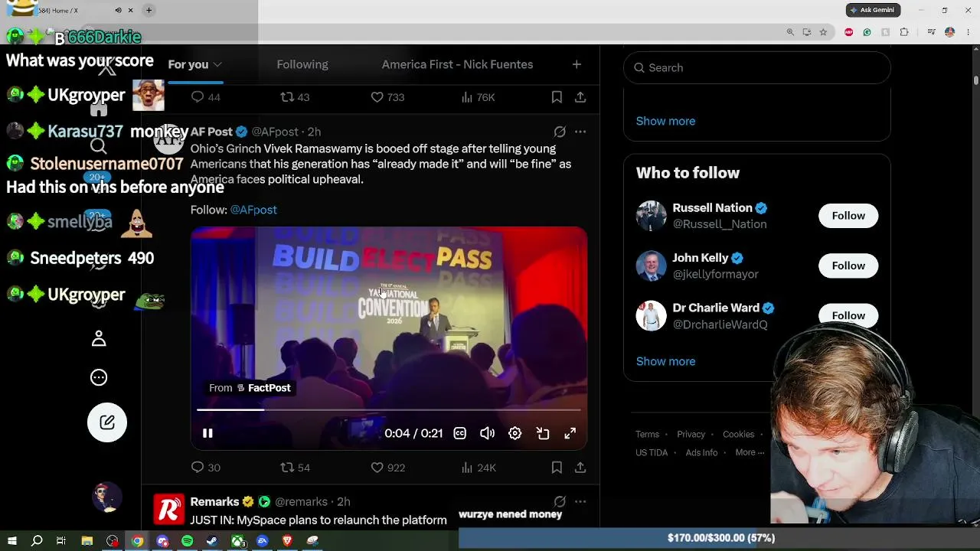The height and width of the screenshot is (551, 980).
Task: Follow Dr Charlie Ward
Action: (x=848, y=315)
